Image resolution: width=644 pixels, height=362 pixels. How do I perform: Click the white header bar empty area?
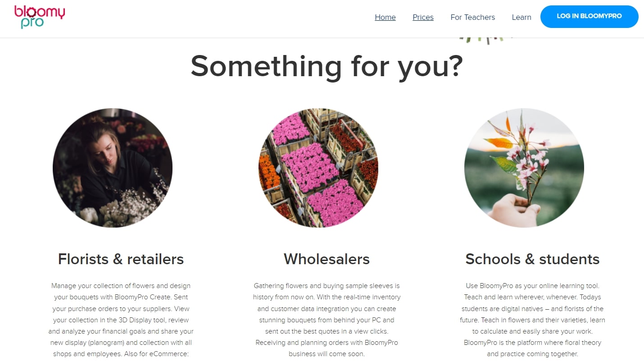(x=216, y=18)
